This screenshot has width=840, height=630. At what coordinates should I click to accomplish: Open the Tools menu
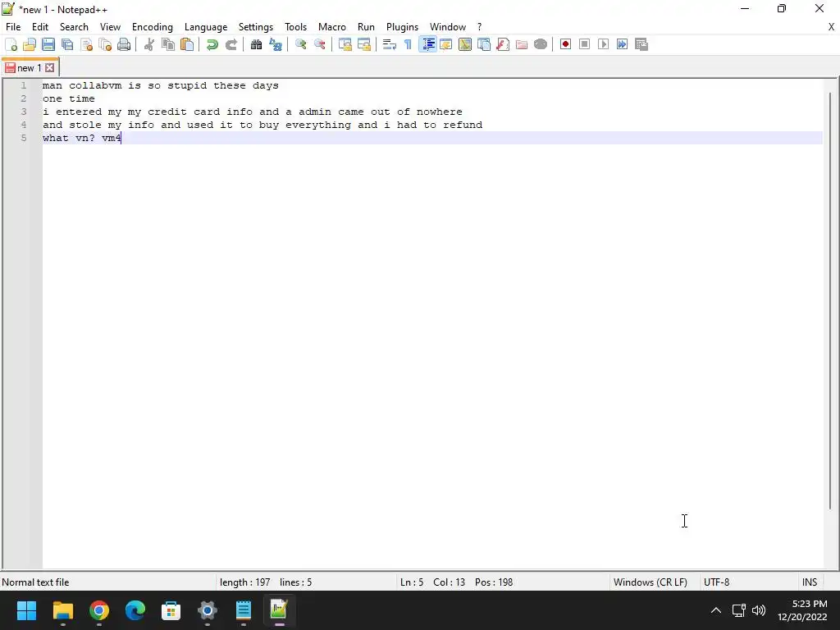click(x=295, y=27)
